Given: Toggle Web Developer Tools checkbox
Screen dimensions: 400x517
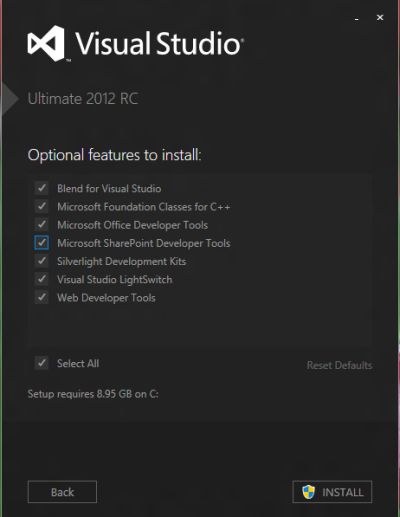Looking at the screenshot, I should pyautogui.click(x=42, y=297).
